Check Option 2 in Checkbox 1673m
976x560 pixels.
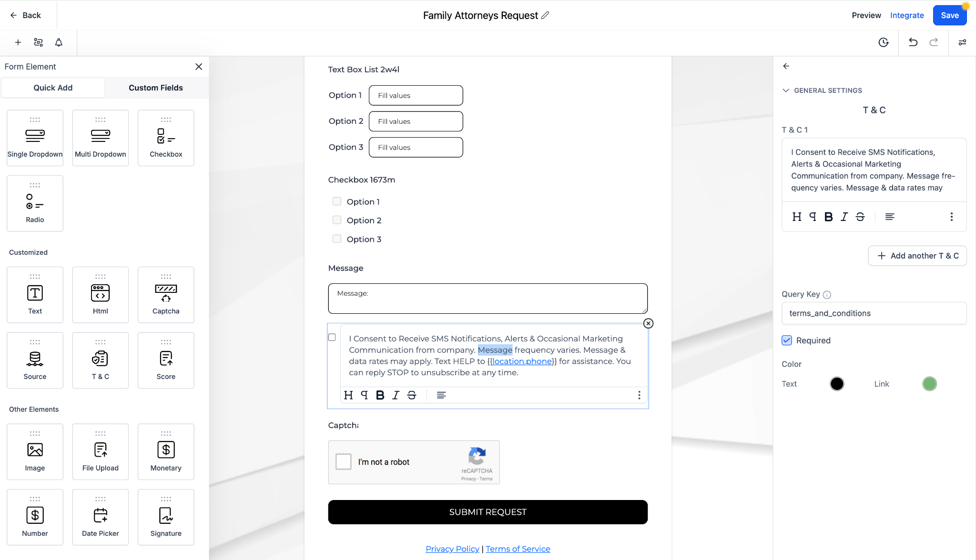click(337, 220)
